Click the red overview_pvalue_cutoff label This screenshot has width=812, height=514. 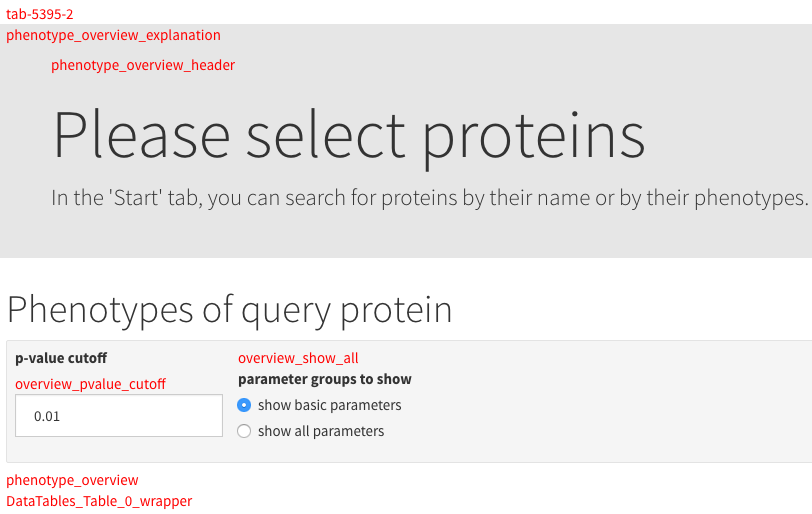90,384
